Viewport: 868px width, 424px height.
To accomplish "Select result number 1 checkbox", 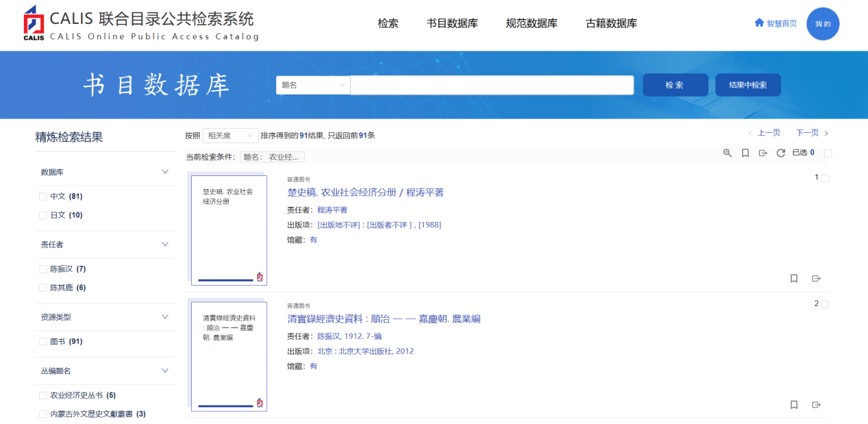I will (825, 178).
